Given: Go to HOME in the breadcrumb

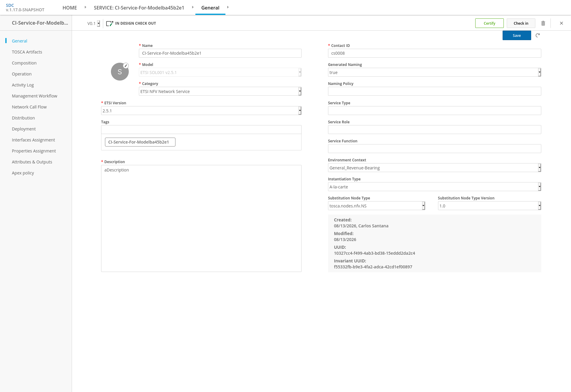Looking at the screenshot, I should click(x=70, y=8).
